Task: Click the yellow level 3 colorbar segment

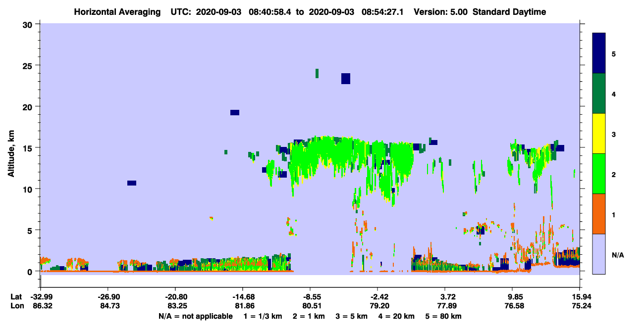Action: 599,134
